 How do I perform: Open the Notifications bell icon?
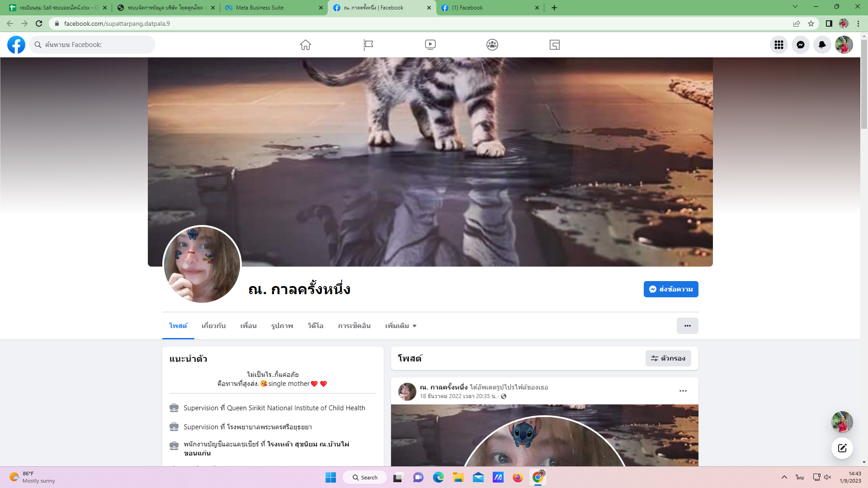point(822,45)
